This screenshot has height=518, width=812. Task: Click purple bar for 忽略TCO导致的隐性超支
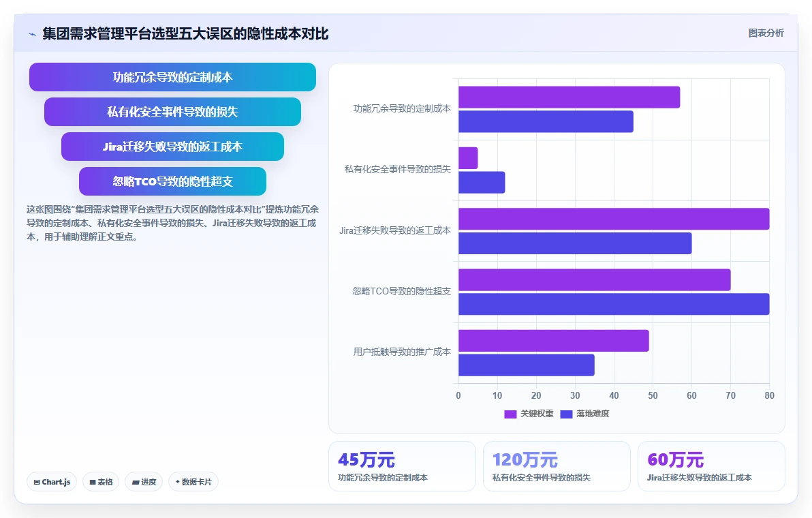tap(595, 279)
